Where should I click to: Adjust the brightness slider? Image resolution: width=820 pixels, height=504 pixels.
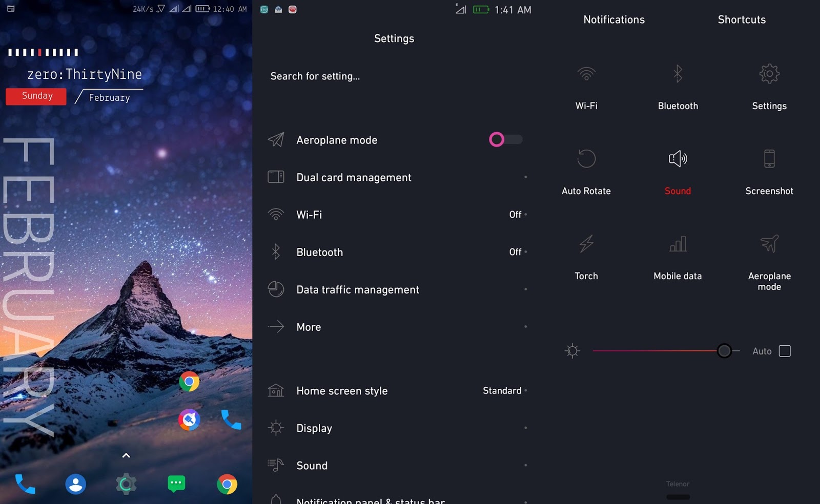pos(666,351)
